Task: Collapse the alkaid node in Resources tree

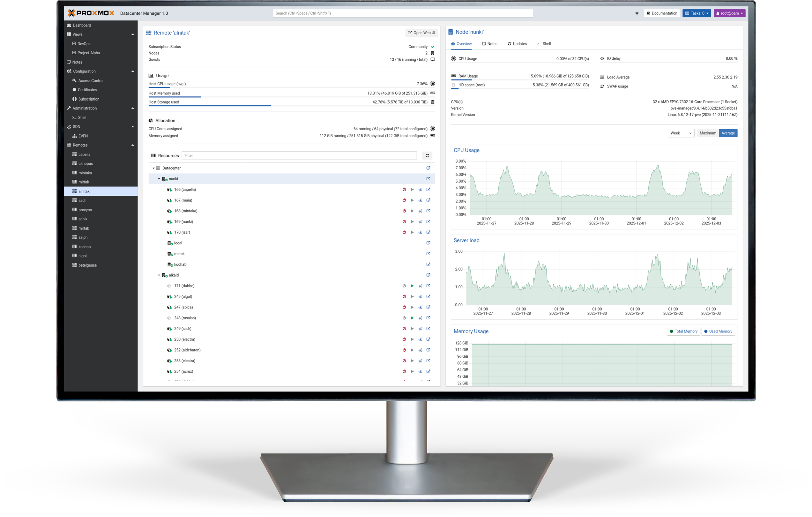Action: click(159, 275)
